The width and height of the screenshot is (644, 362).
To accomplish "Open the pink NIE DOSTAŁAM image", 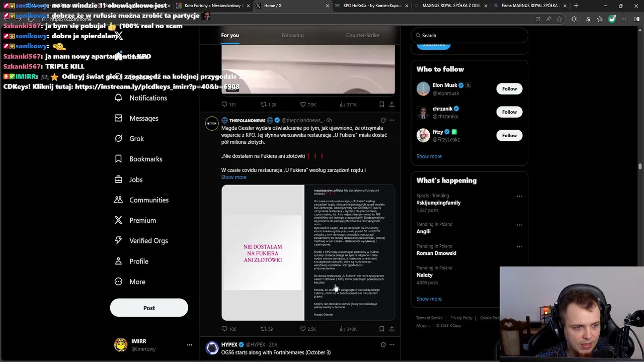I will (x=263, y=252).
